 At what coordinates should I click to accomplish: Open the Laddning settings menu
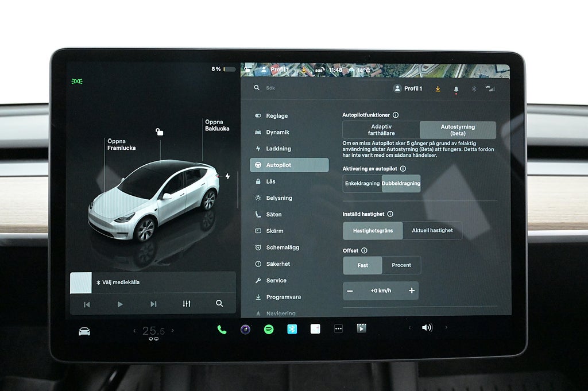tap(278, 149)
